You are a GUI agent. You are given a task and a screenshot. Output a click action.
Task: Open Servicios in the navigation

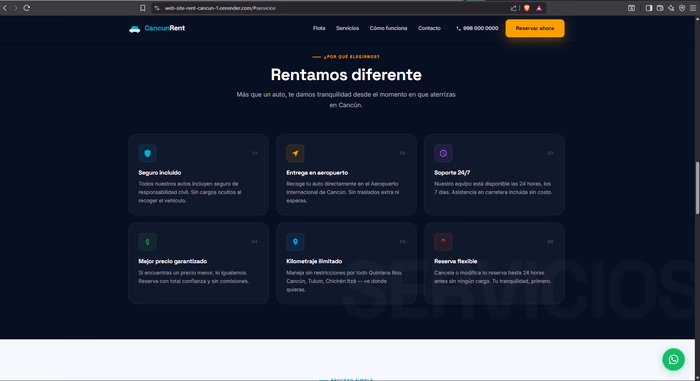(x=347, y=28)
